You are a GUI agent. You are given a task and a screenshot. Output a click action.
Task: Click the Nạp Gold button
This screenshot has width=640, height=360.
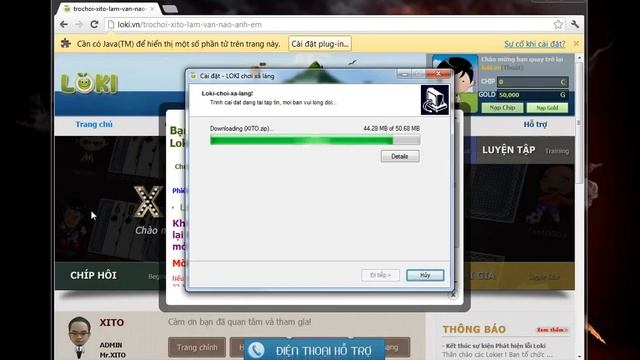(x=547, y=108)
